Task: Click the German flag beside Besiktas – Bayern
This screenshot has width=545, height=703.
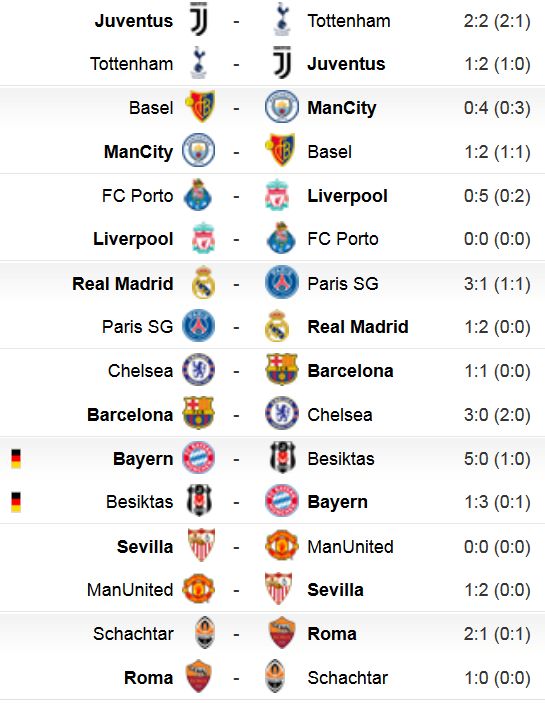Action: [16, 502]
